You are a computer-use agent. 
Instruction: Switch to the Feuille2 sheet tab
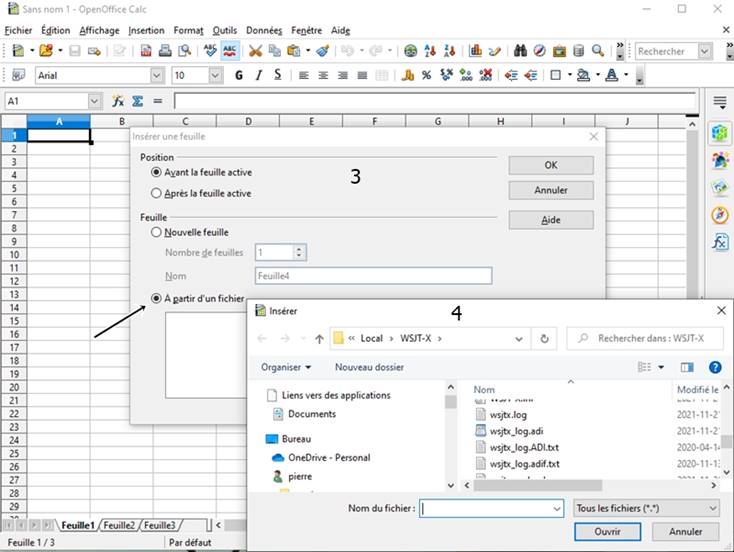(119, 525)
